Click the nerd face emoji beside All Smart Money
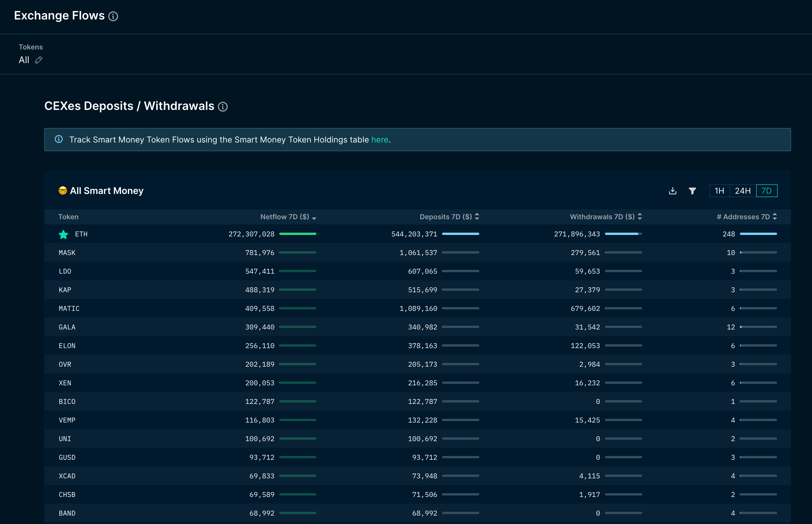The width and height of the screenshot is (812, 524). click(x=63, y=190)
